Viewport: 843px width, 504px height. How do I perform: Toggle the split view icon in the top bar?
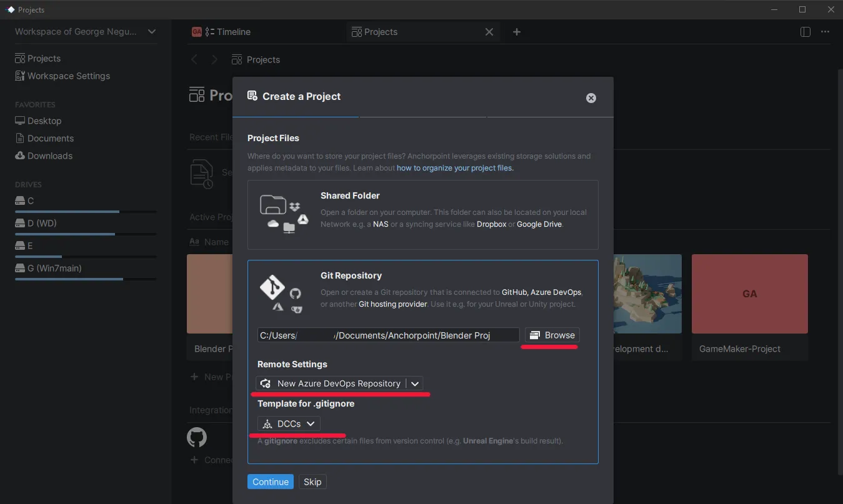tap(805, 32)
